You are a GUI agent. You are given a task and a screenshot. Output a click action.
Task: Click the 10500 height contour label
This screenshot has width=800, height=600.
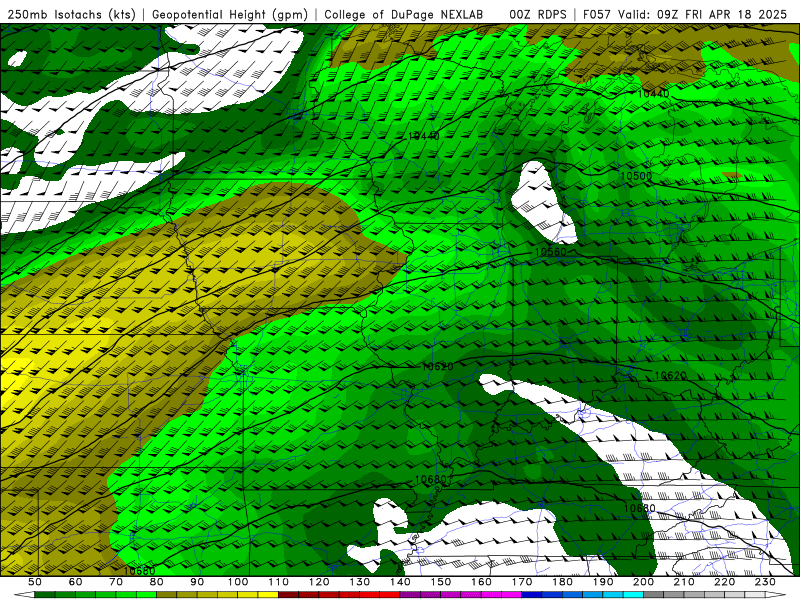tap(636, 176)
